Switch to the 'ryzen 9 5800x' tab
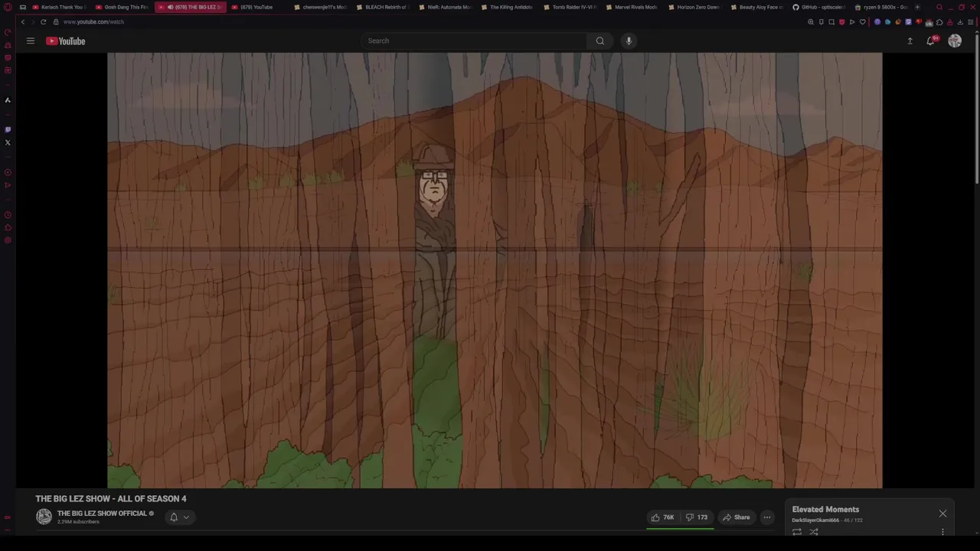The height and width of the screenshot is (551, 980). pyautogui.click(x=881, y=7)
